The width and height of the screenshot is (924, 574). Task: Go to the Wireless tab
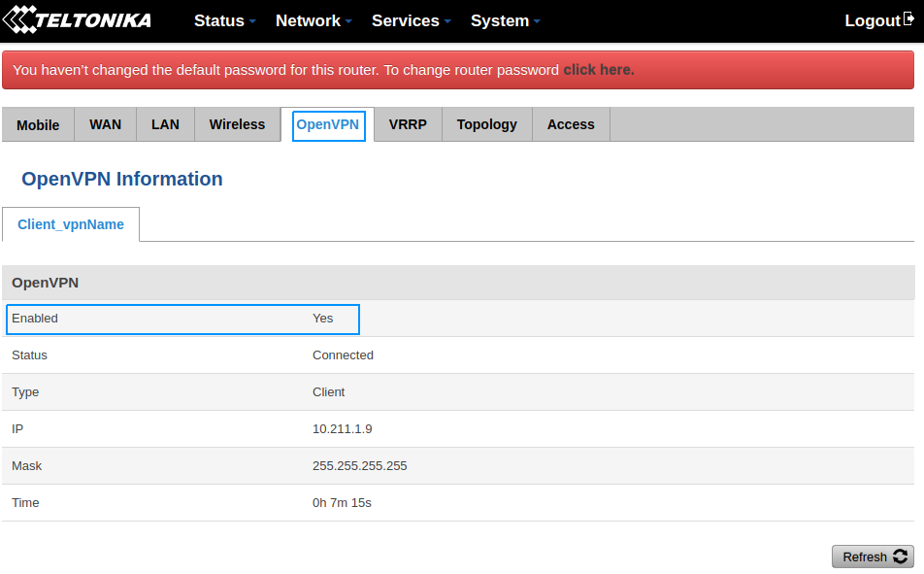click(x=237, y=124)
